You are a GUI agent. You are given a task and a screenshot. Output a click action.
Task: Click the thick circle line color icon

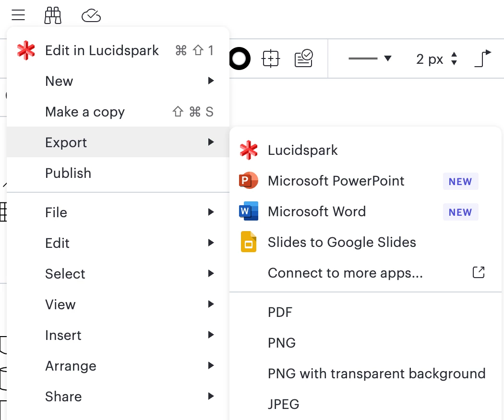click(240, 58)
